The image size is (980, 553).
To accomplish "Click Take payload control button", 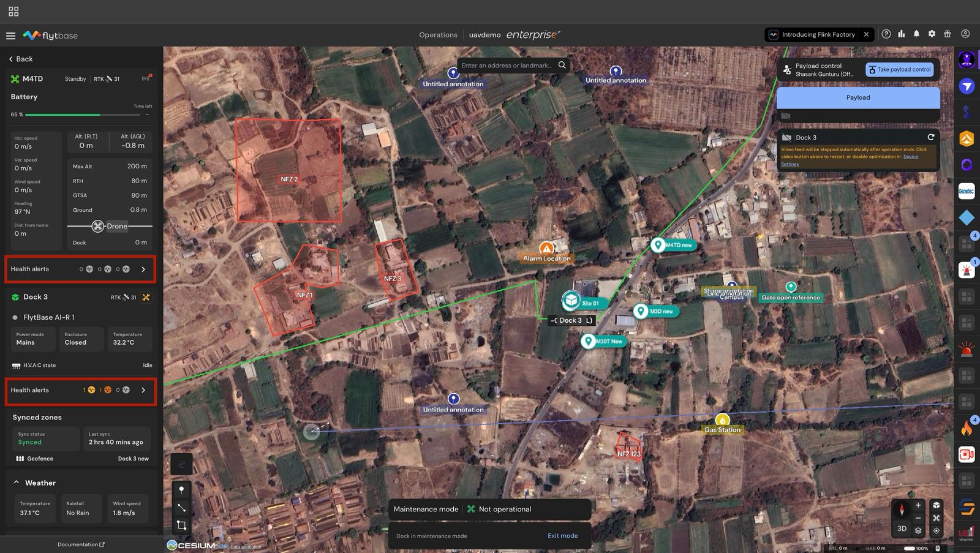I will point(900,70).
